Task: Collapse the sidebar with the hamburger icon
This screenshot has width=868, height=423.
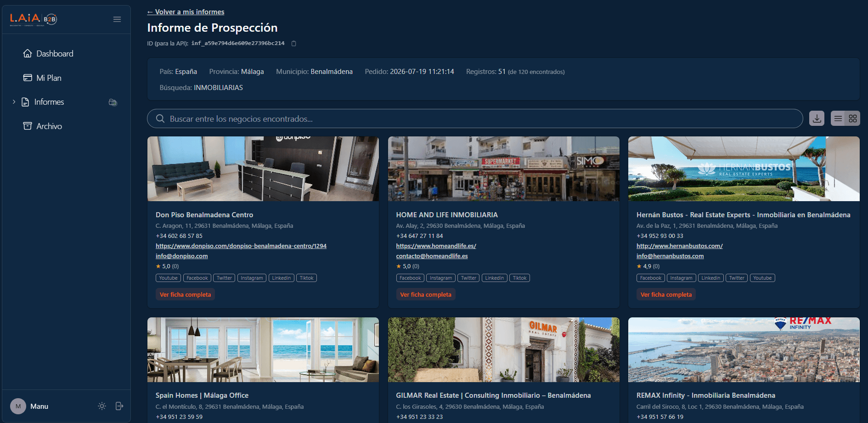Action: tap(117, 19)
